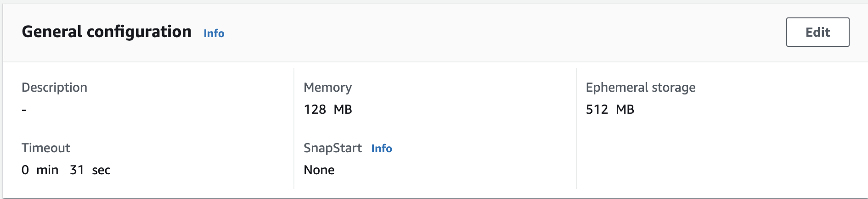The image size is (868, 199).
Task: Click the dash value under Description
Action: tap(24, 110)
